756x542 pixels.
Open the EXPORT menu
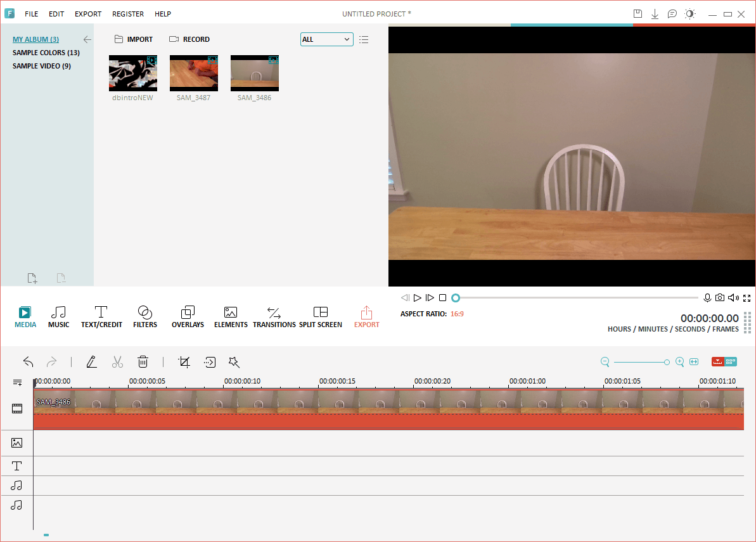tap(87, 14)
